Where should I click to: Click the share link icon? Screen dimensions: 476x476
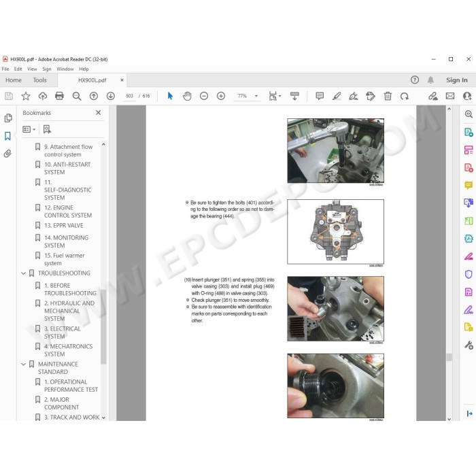433,97
